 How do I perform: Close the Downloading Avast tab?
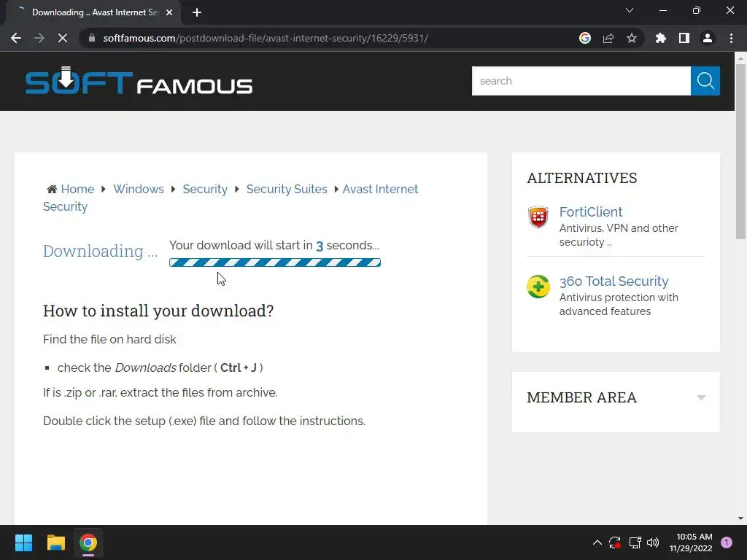(169, 12)
